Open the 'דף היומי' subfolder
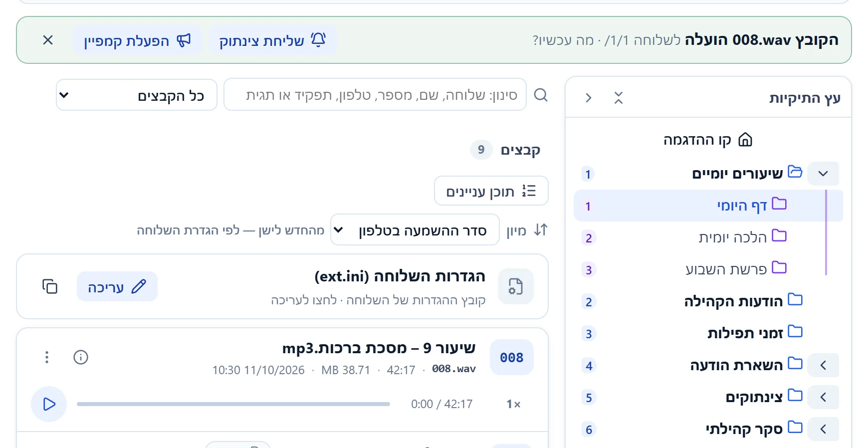The width and height of the screenshot is (868, 448). [708, 206]
